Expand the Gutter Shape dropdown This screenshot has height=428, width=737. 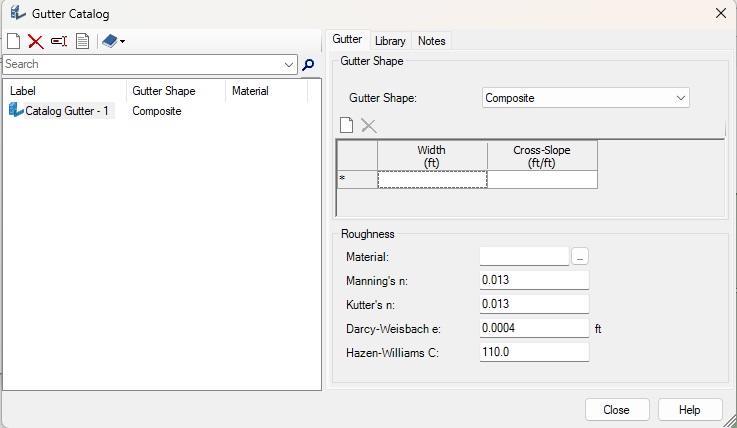point(681,98)
